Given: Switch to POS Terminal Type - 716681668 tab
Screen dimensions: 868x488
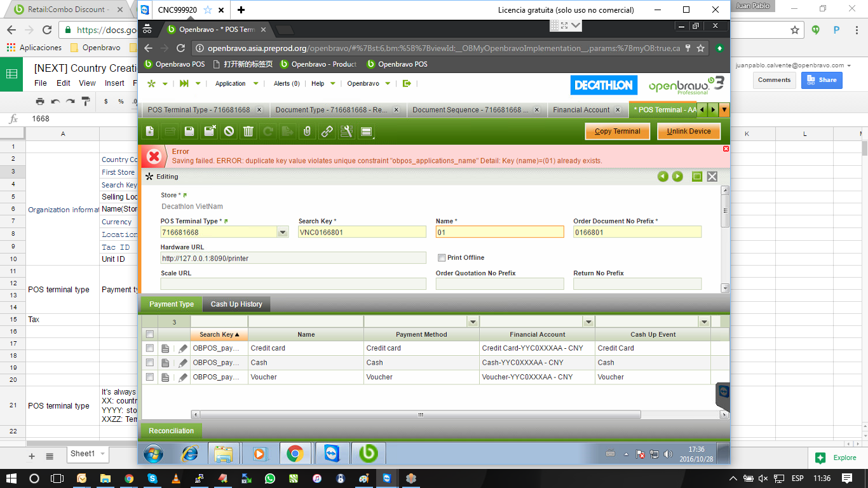Looking at the screenshot, I should click(205, 110).
